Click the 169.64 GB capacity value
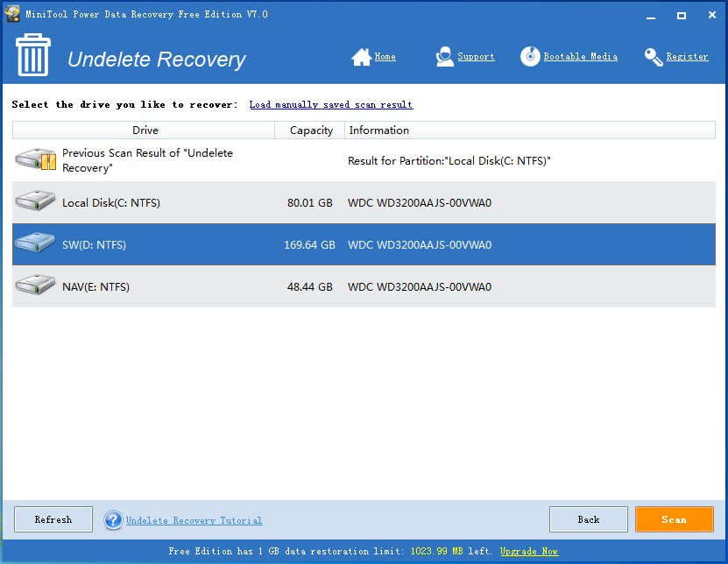Viewport: 728px width, 564px height. click(309, 244)
